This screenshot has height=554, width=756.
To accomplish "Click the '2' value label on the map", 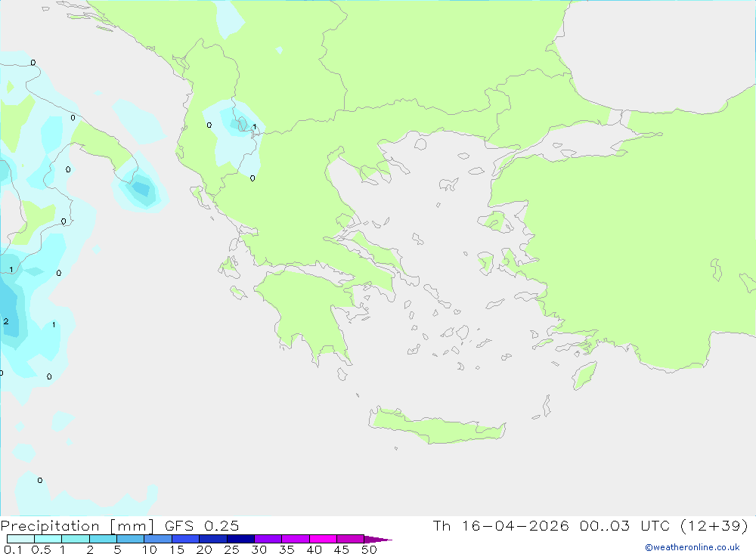I will (6, 321).
